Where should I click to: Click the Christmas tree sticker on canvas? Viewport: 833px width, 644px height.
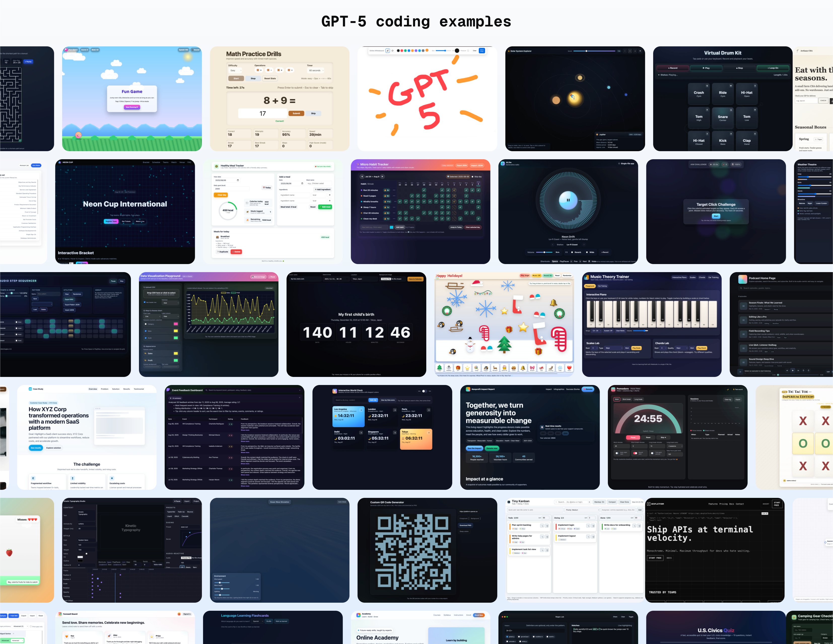(504, 344)
